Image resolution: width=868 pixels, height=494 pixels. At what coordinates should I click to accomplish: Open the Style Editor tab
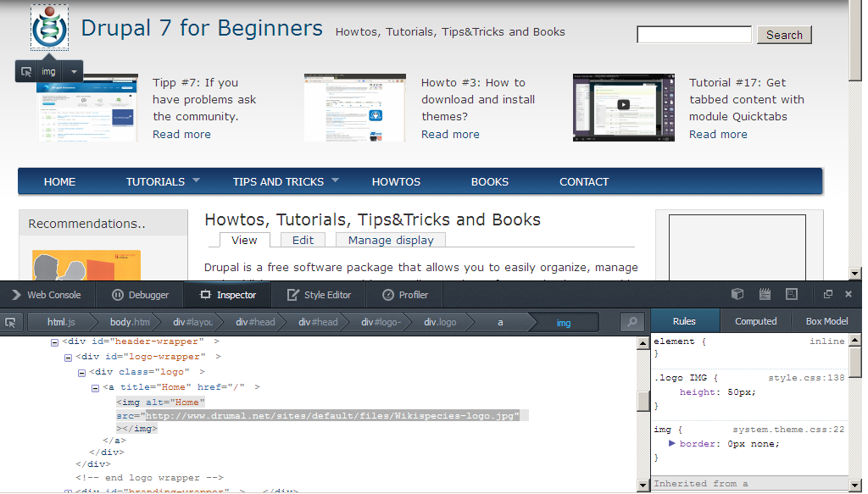(319, 295)
